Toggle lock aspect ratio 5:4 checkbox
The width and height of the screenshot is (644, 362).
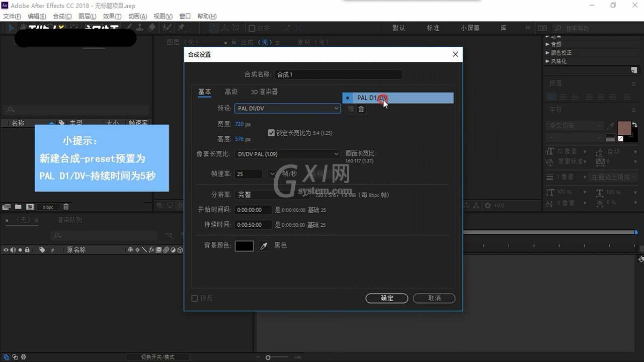pyautogui.click(x=271, y=133)
